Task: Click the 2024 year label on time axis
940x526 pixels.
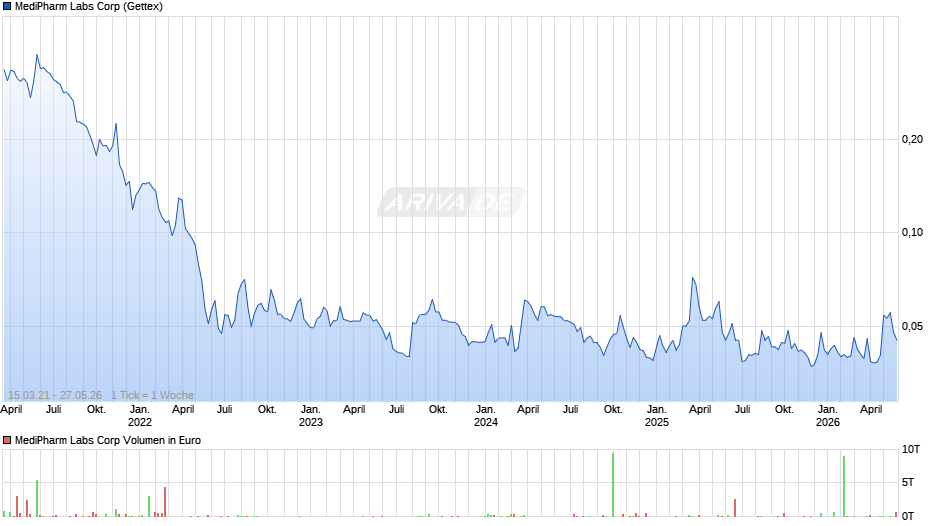Action: pos(486,422)
